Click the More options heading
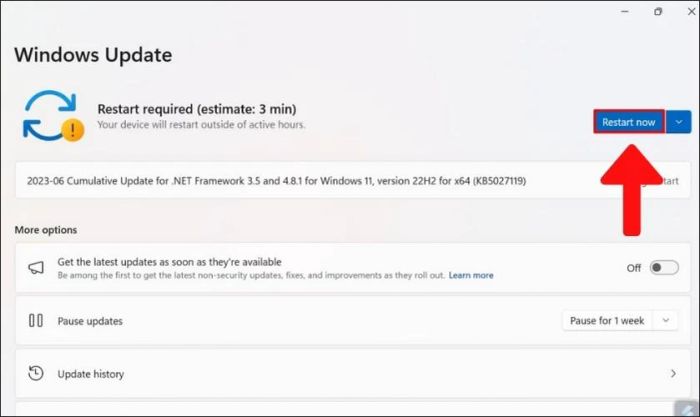The image size is (700, 417). [x=46, y=230]
